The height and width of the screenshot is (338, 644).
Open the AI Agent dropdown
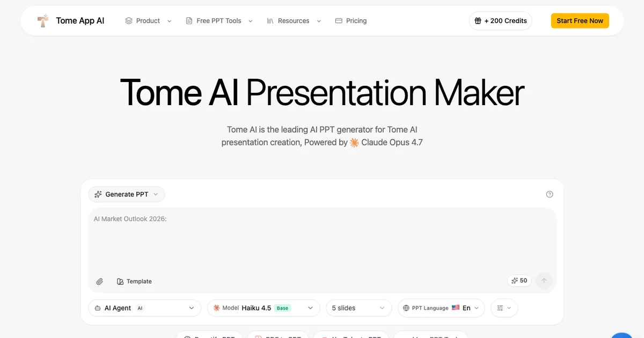tap(145, 308)
